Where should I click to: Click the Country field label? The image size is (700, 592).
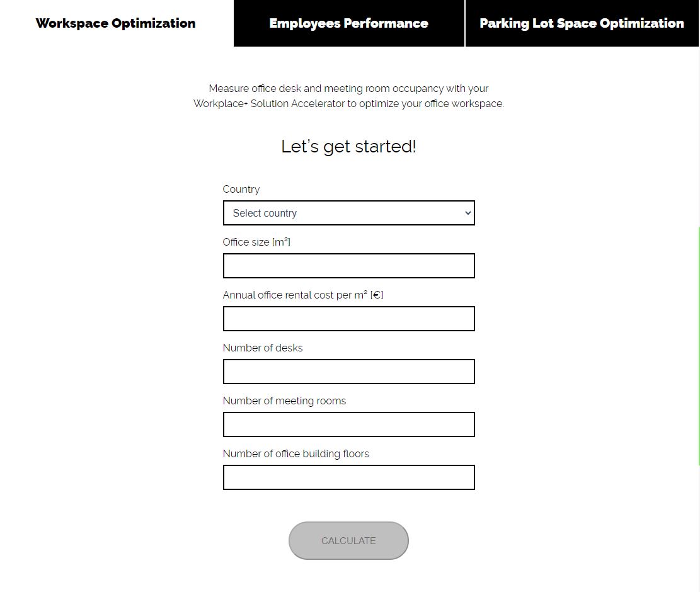coord(241,189)
